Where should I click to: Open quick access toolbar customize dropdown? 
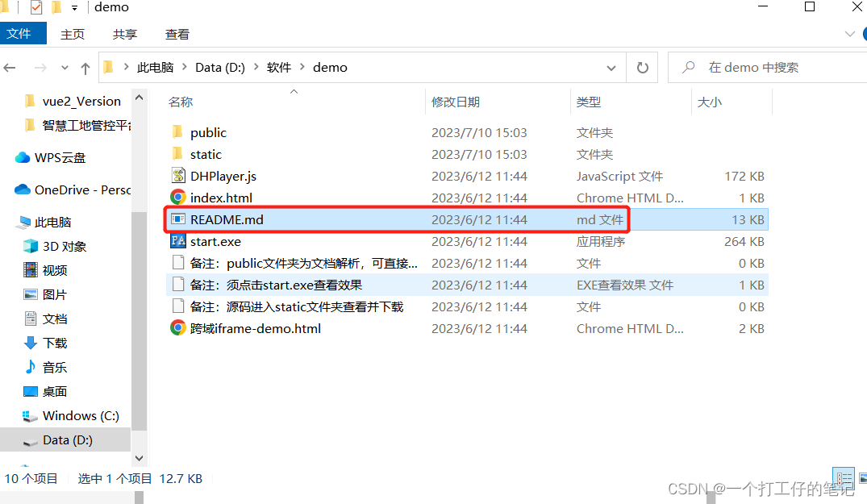pos(75,8)
